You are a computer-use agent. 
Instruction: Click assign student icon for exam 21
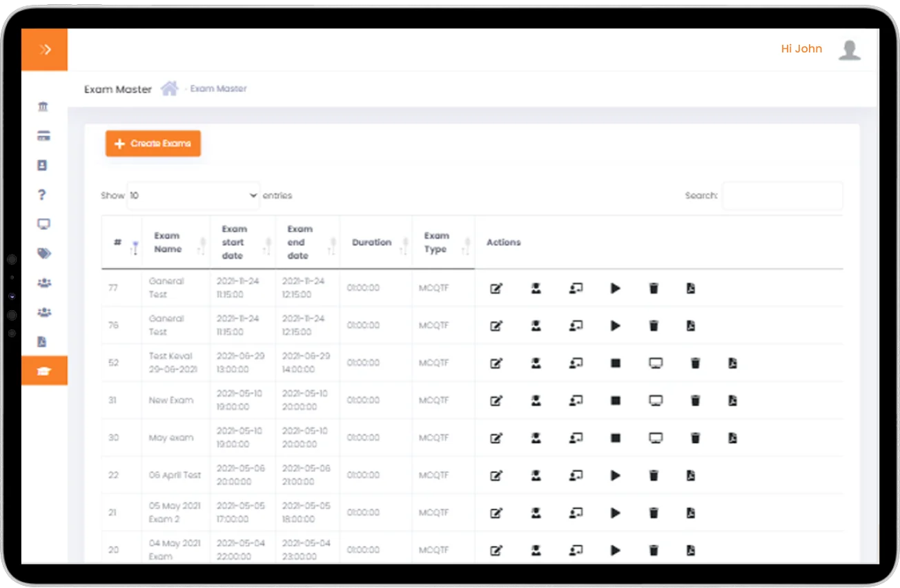click(536, 513)
